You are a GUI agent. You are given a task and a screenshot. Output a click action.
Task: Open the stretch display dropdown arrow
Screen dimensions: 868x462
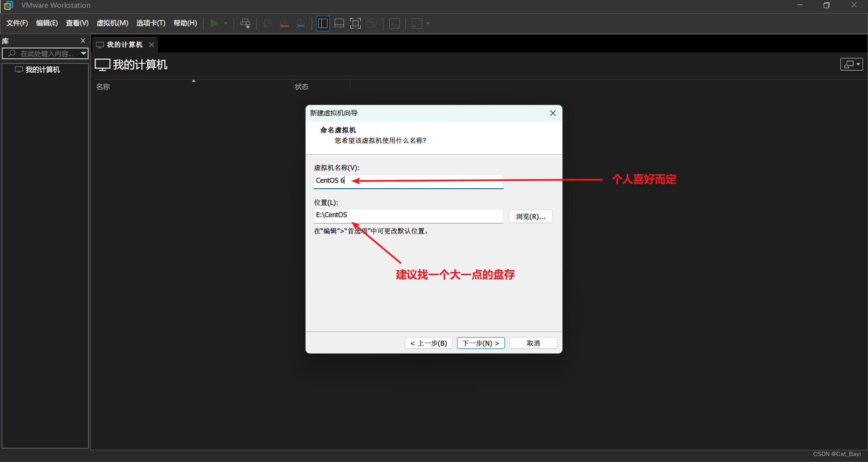[x=428, y=24]
